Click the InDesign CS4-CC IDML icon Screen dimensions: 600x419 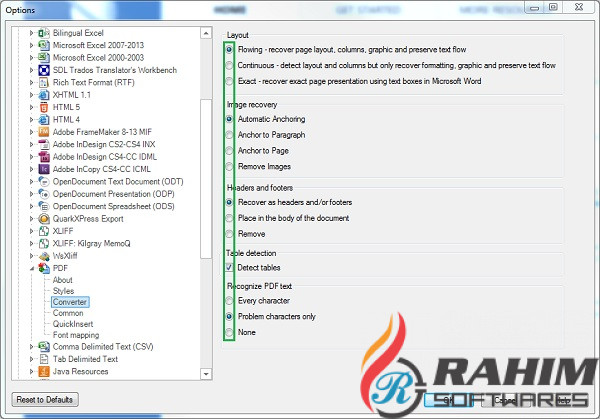tap(44, 157)
